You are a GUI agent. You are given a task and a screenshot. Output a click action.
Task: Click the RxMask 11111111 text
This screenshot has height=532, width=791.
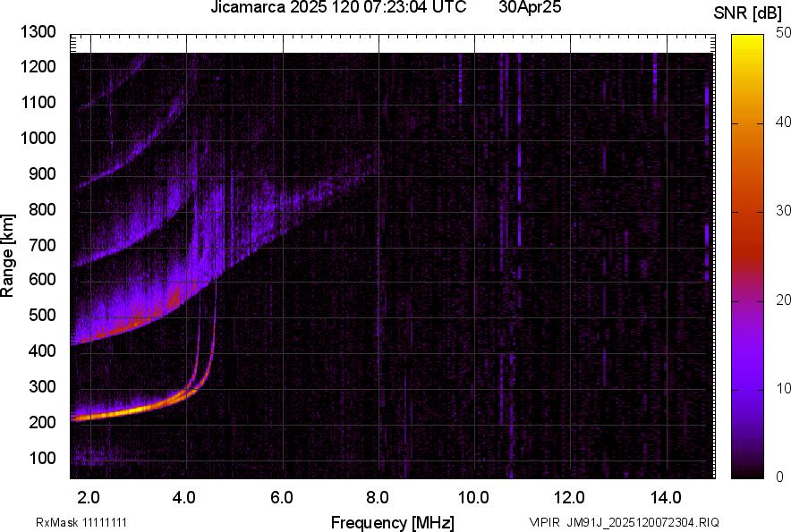click(81, 522)
